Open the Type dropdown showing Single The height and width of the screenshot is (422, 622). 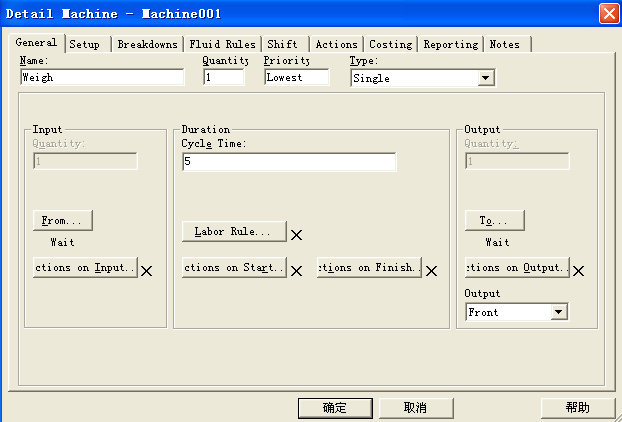(485, 78)
